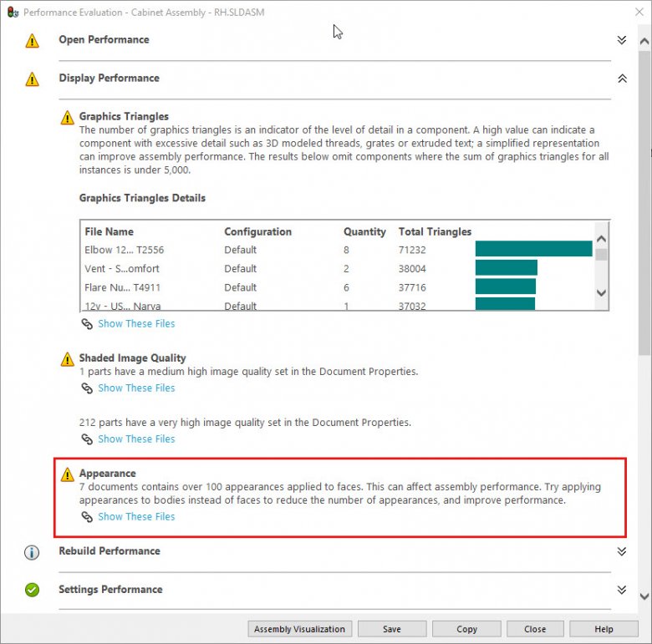Click link icon in the Appearance section

[x=87, y=517]
